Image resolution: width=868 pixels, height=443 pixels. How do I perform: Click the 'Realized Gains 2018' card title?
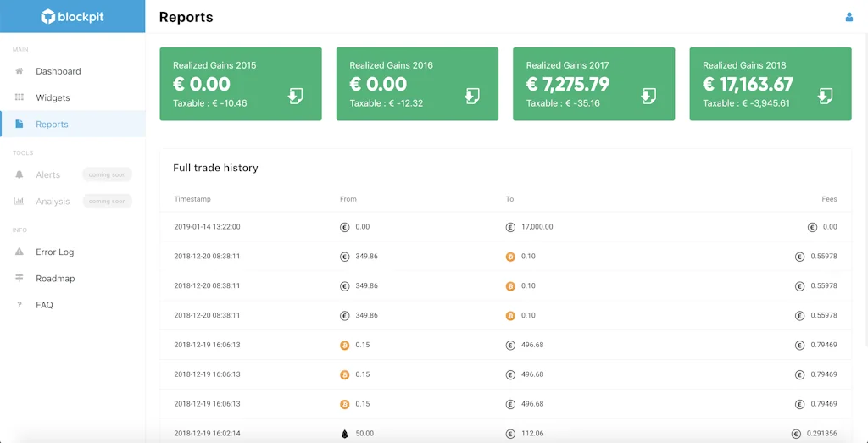click(744, 65)
